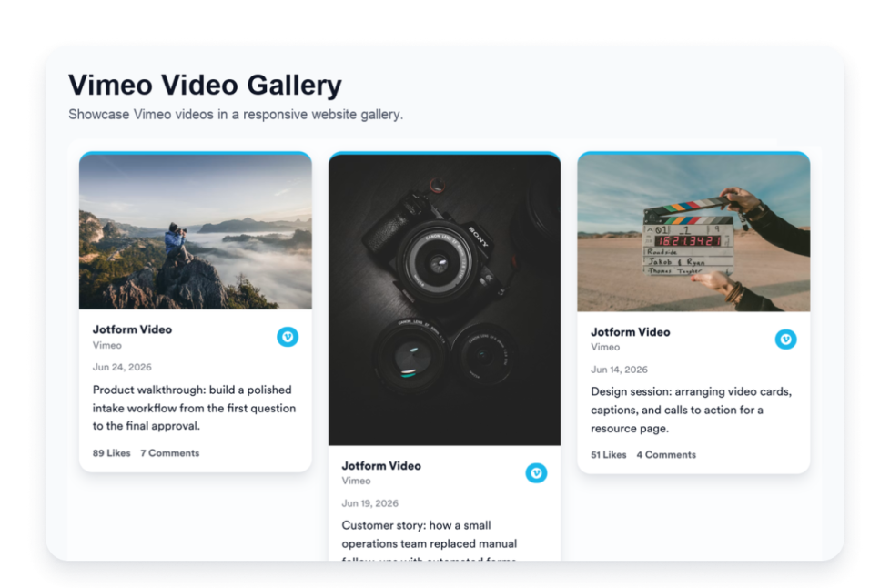Click the 7 Comments count

point(170,453)
